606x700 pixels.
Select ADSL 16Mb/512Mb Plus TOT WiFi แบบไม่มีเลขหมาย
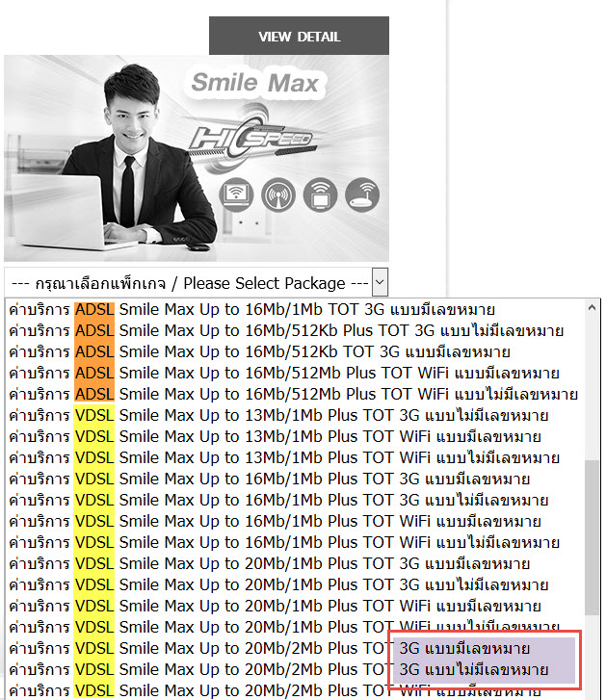click(295, 394)
